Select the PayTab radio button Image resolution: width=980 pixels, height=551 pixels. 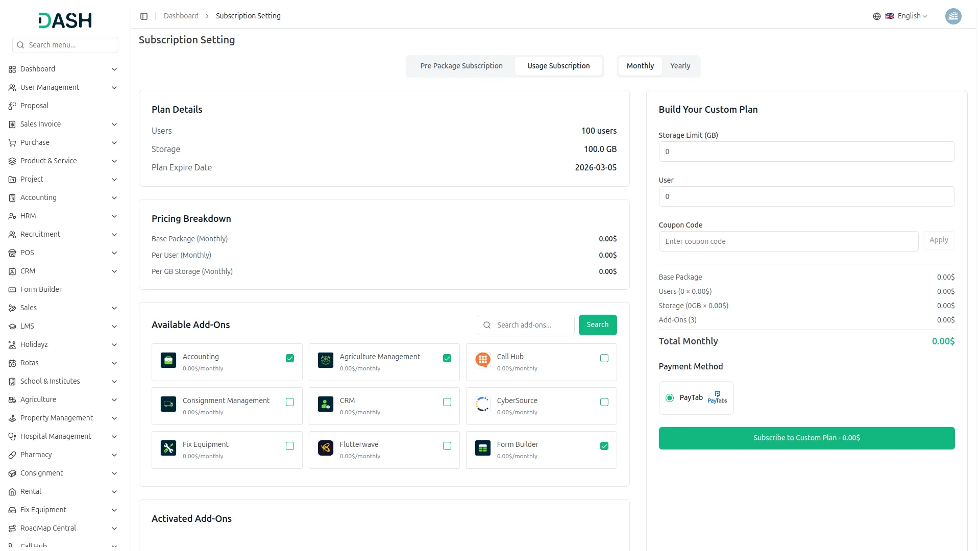670,398
